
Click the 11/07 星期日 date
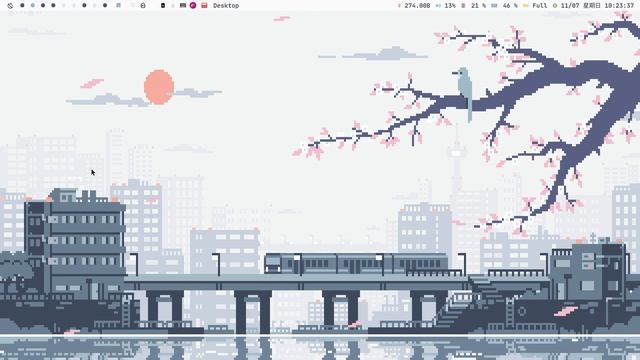coord(581,6)
